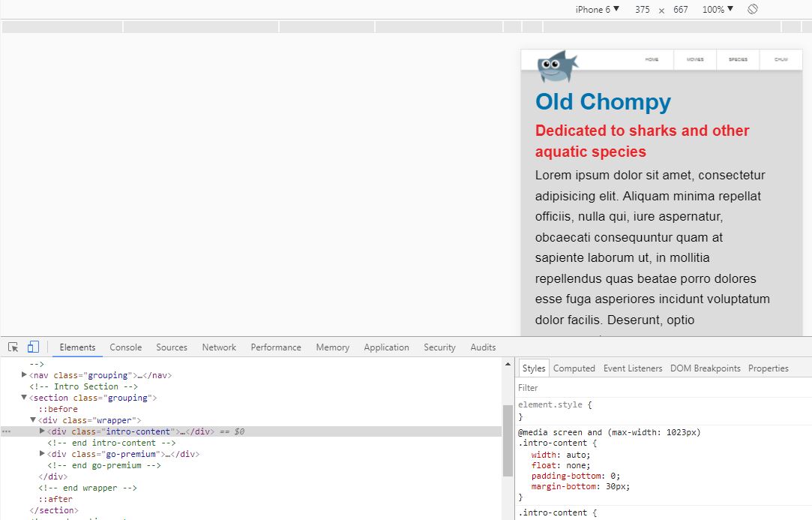Collapse the div wrapper node

tap(34, 420)
